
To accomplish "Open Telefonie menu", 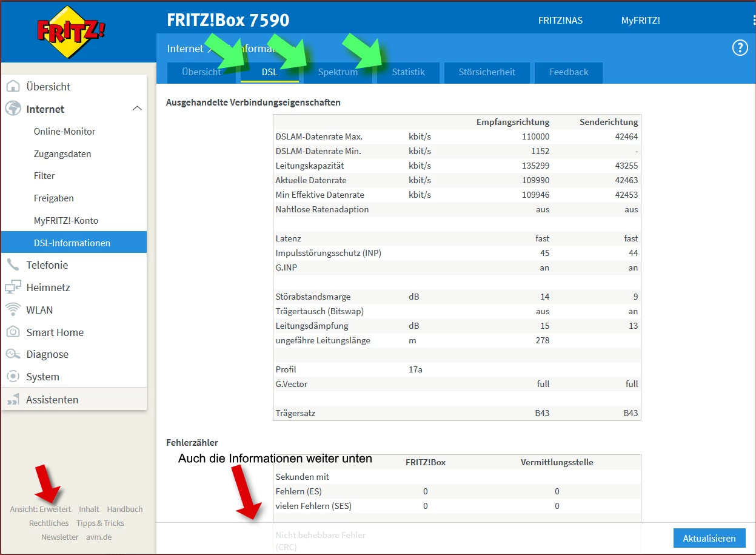I will tap(47, 265).
